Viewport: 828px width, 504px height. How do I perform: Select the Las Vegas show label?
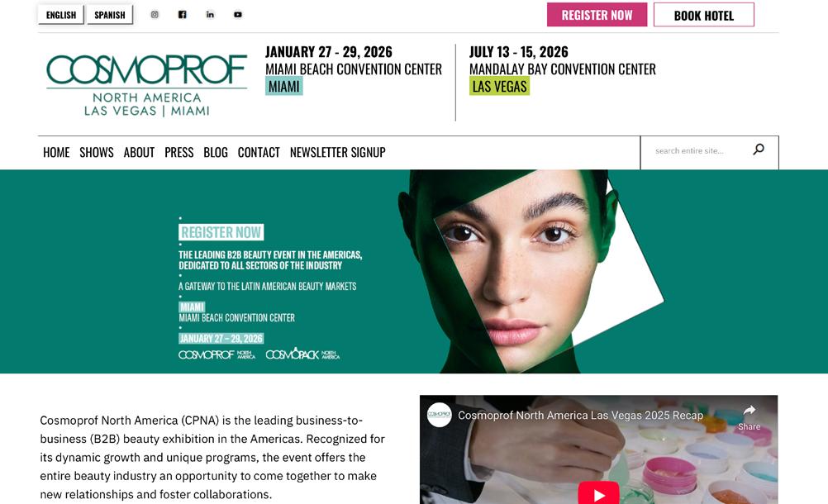coord(500,86)
